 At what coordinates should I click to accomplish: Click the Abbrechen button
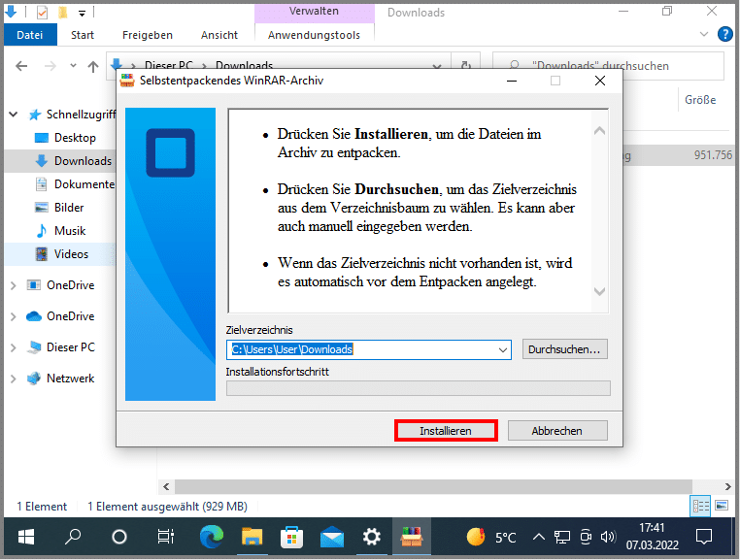(x=557, y=431)
